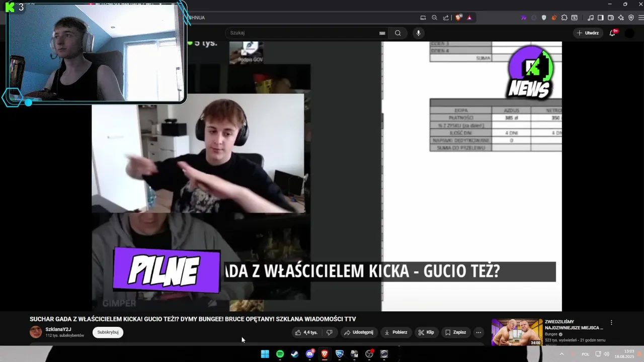Open Spotify from the taskbar

click(x=280, y=354)
